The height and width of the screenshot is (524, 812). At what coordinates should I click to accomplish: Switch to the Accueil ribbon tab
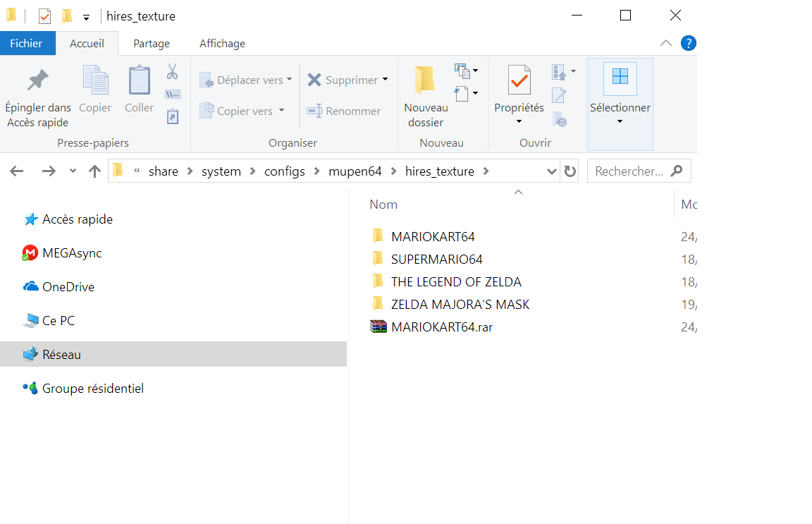[87, 44]
